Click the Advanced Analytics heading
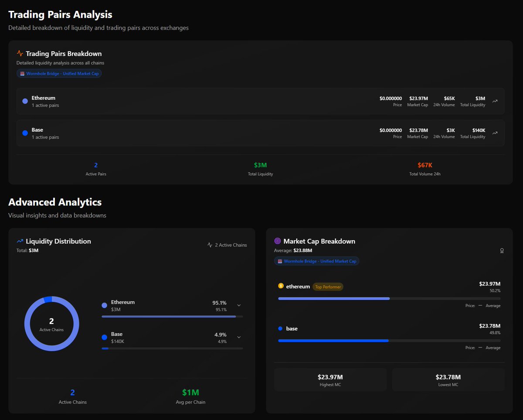523x420 pixels. (x=55, y=202)
